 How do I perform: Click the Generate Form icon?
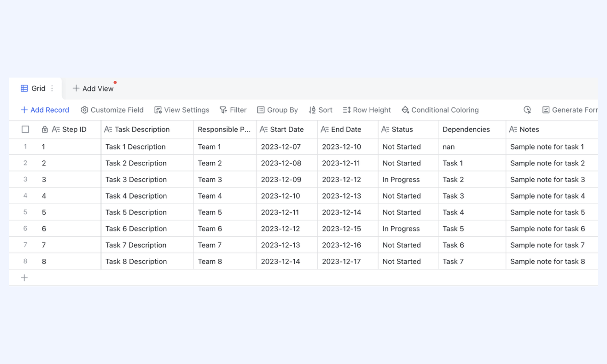click(x=546, y=110)
